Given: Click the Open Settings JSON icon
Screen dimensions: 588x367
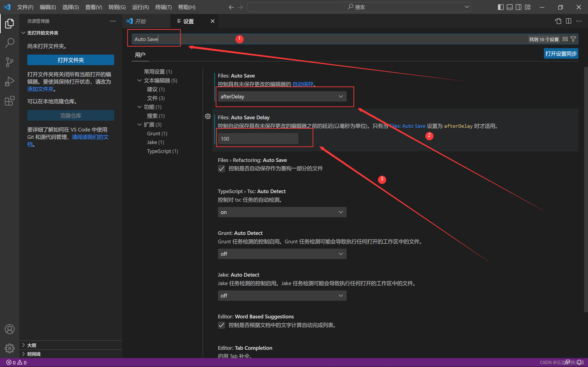Looking at the screenshot, I should click(x=558, y=21).
